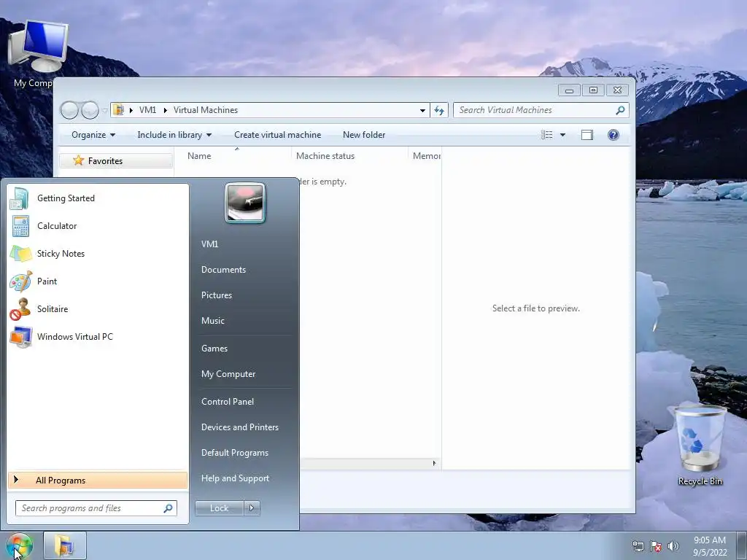Open Solitaire game entry
Viewport: 747px width, 560px height.
(98, 308)
